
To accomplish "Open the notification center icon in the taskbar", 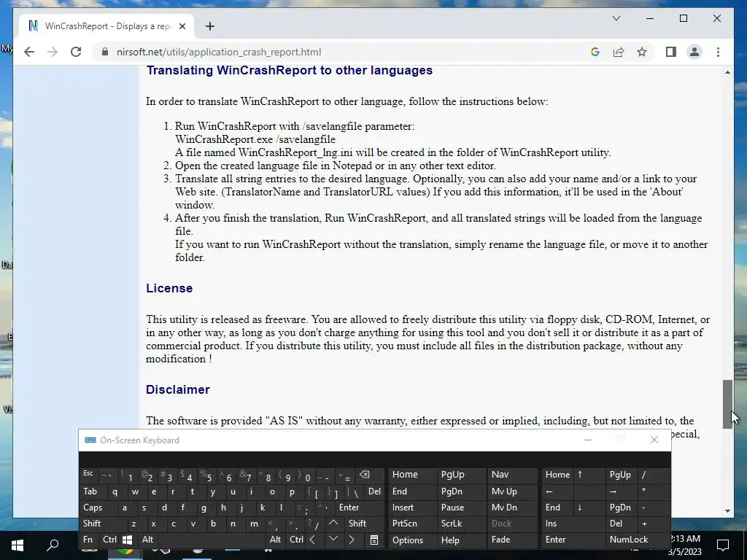I will click(x=723, y=545).
